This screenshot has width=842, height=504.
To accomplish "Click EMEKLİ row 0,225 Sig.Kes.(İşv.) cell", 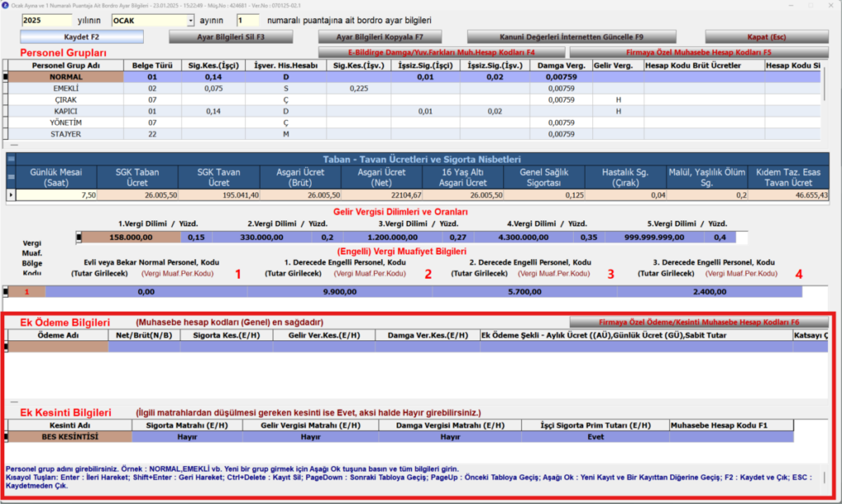I will pos(359,88).
